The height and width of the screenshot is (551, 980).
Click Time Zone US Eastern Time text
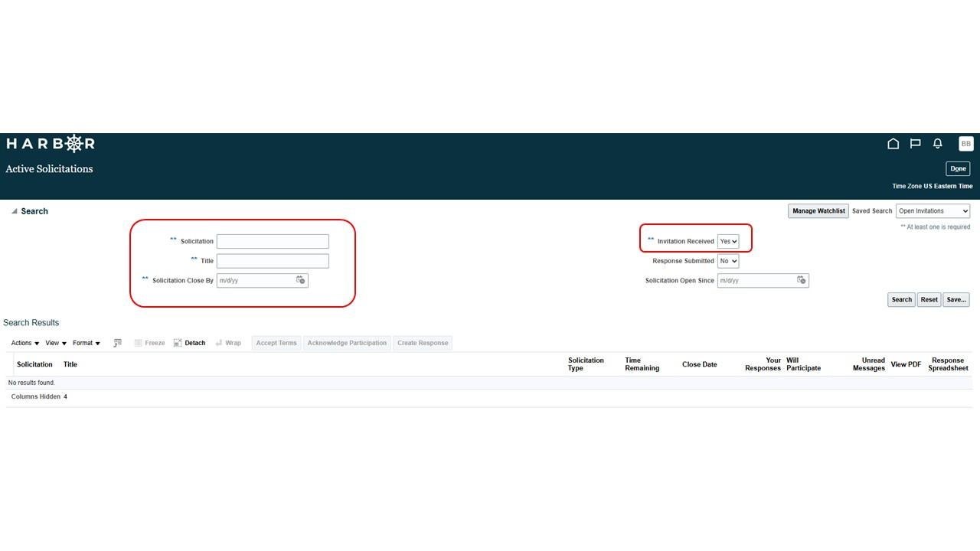(933, 186)
